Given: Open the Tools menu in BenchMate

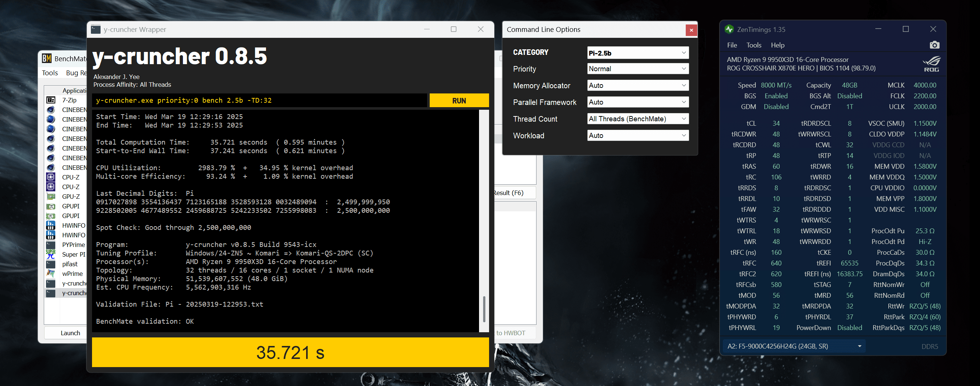Looking at the screenshot, I should [x=50, y=73].
